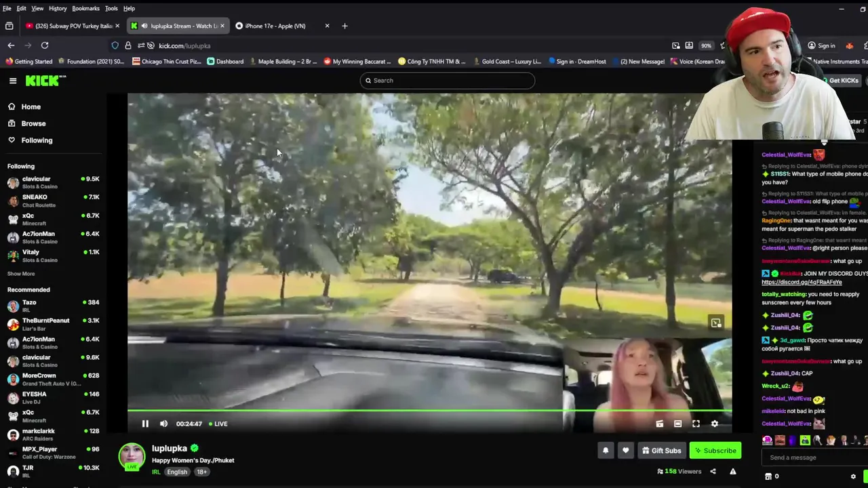Open Chicago Thin Crust Pizza bookmark
This screenshot has width=868, height=488.
click(x=167, y=62)
